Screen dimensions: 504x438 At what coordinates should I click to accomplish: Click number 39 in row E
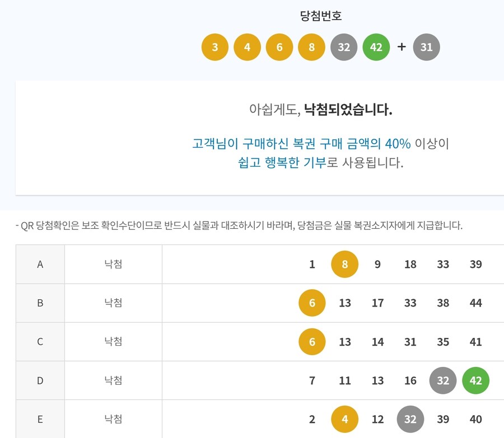point(443,419)
